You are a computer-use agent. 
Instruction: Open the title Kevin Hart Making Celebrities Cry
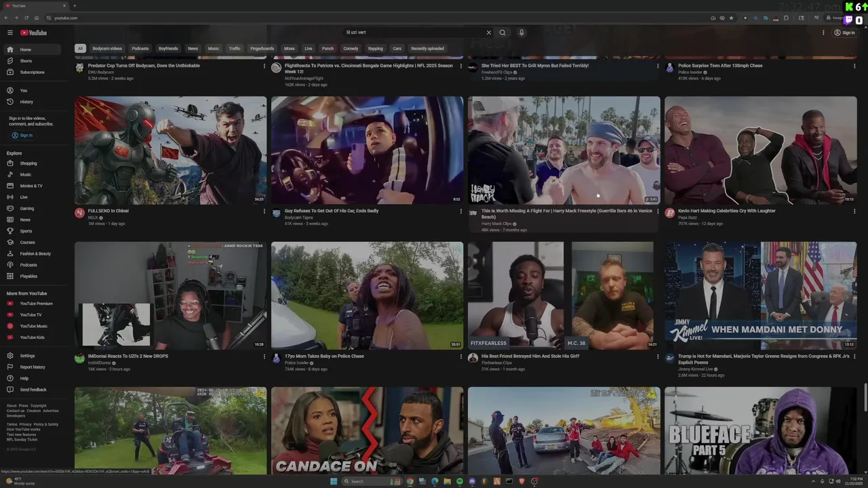click(x=727, y=211)
